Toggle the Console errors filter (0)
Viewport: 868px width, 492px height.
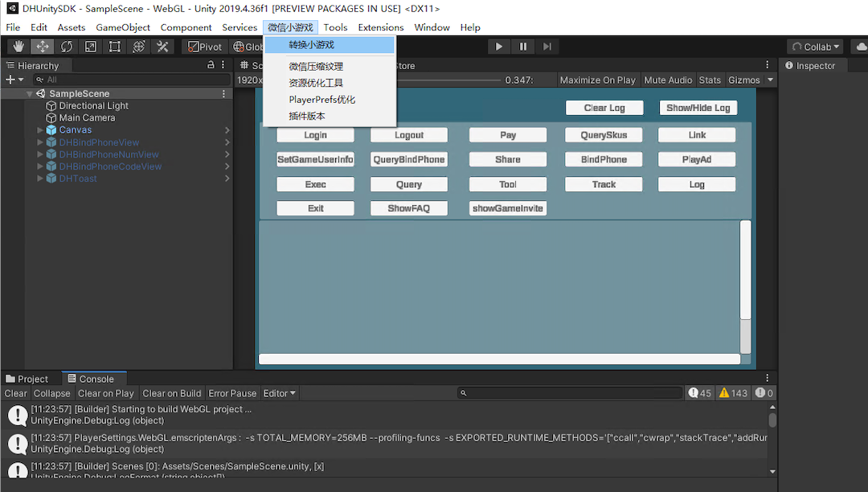pyautogui.click(x=764, y=393)
